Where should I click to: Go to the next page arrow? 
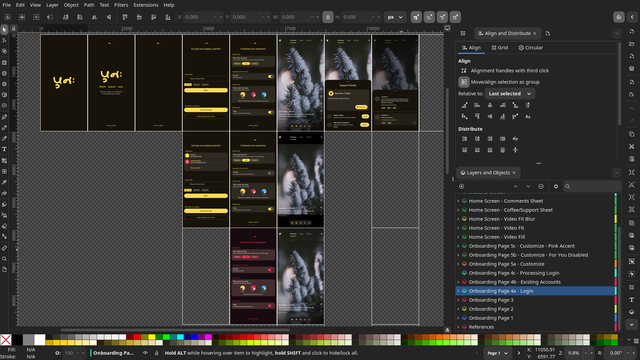519,353
